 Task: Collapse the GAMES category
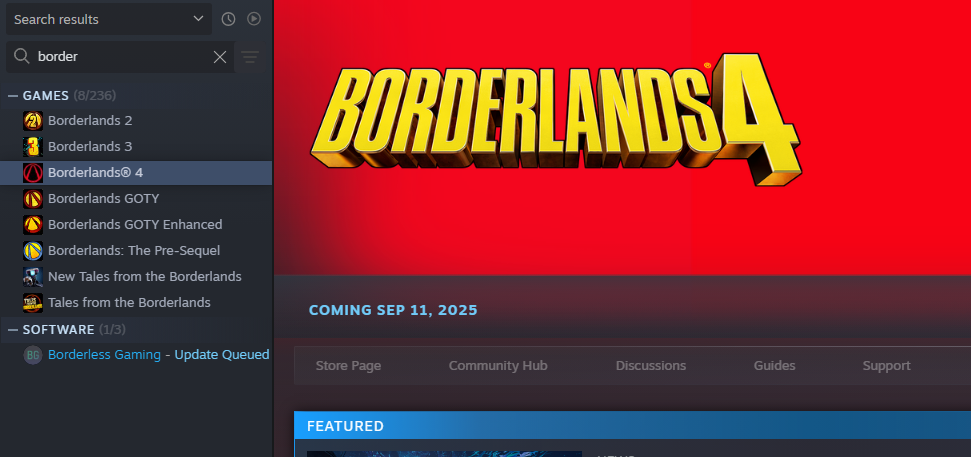(x=13, y=96)
